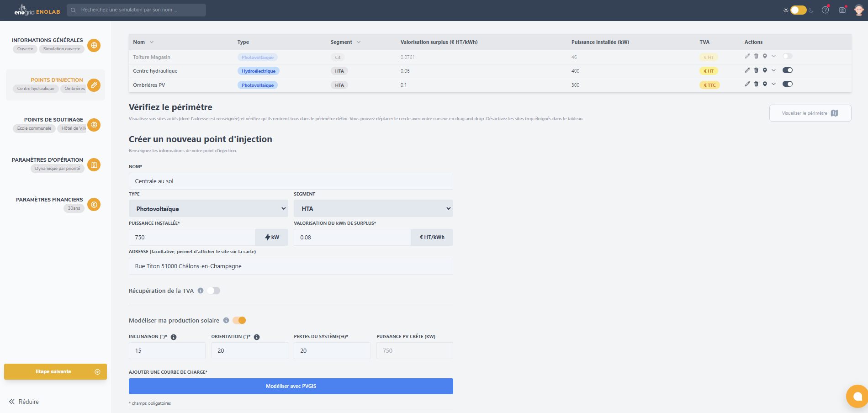The height and width of the screenshot is (413, 868).
Task: Click the user avatar in top bar
Action: 859,10
